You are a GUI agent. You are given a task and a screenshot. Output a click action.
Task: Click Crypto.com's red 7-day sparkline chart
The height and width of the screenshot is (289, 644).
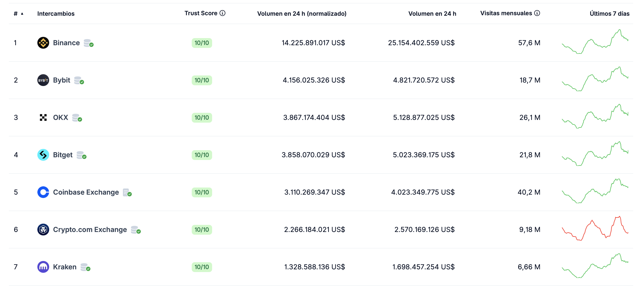click(595, 229)
